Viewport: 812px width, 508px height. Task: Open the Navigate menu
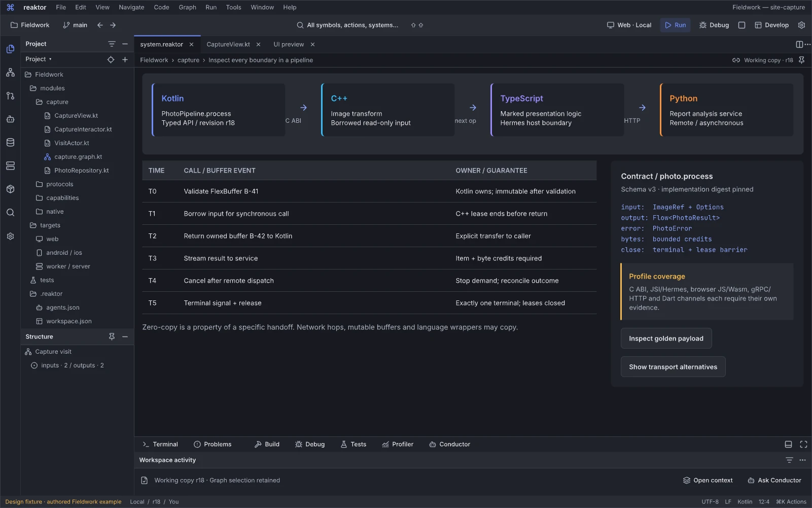[x=131, y=7]
